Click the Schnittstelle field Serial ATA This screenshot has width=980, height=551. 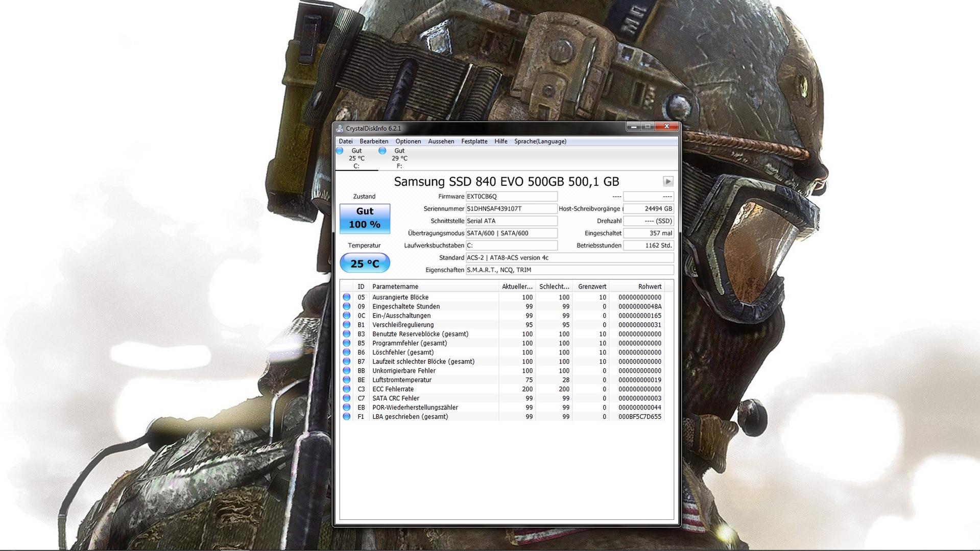coord(512,221)
